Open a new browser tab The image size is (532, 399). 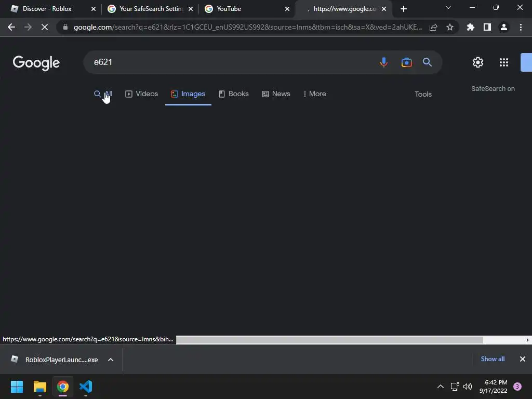[403, 9]
